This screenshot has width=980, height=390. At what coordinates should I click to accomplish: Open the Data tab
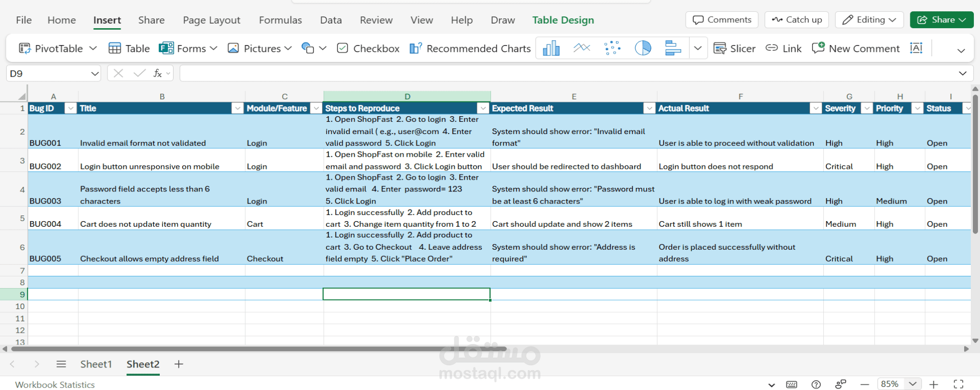tap(331, 20)
